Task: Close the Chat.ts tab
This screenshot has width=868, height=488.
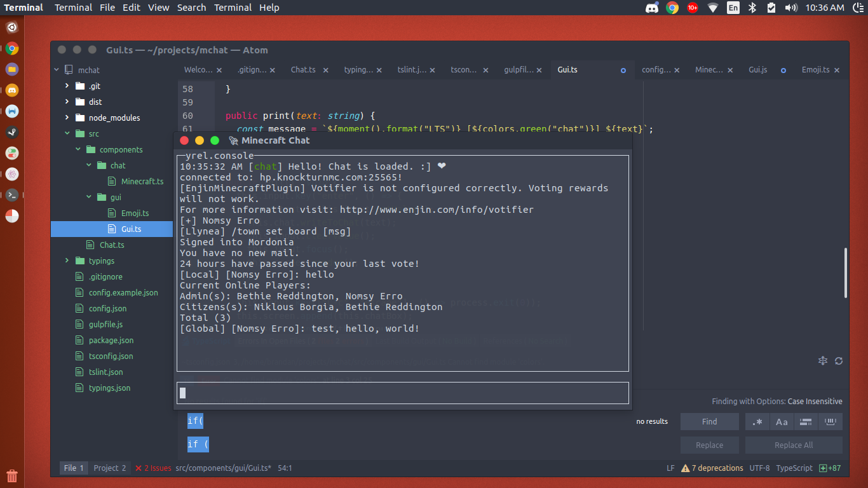Action: point(326,71)
